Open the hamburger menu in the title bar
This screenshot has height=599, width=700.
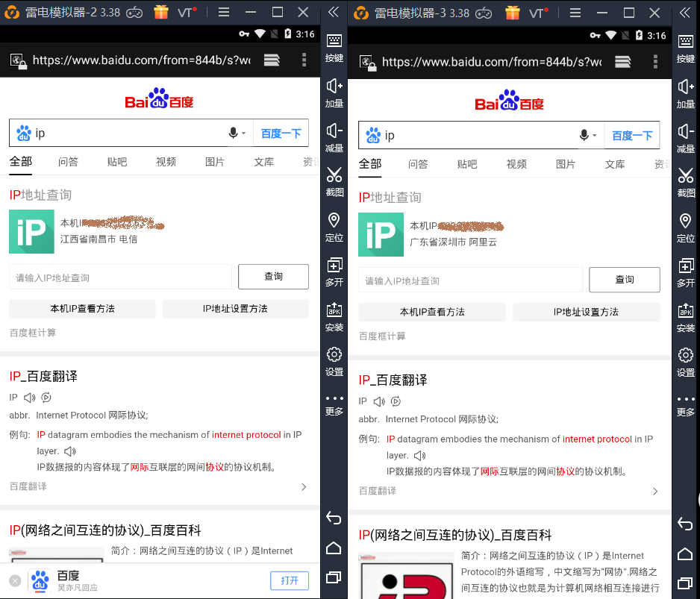[x=223, y=11]
